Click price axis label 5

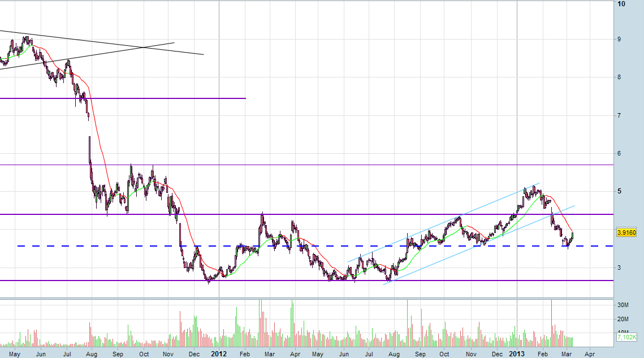(619, 191)
